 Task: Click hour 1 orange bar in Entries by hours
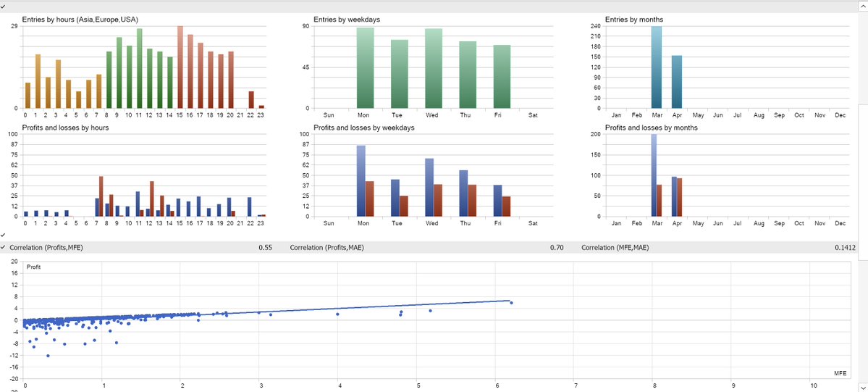(38, 81)
